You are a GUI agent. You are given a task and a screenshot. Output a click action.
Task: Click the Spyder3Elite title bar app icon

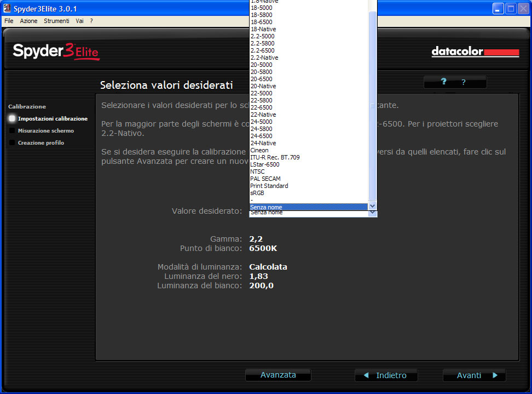click(x=7, y=8)
